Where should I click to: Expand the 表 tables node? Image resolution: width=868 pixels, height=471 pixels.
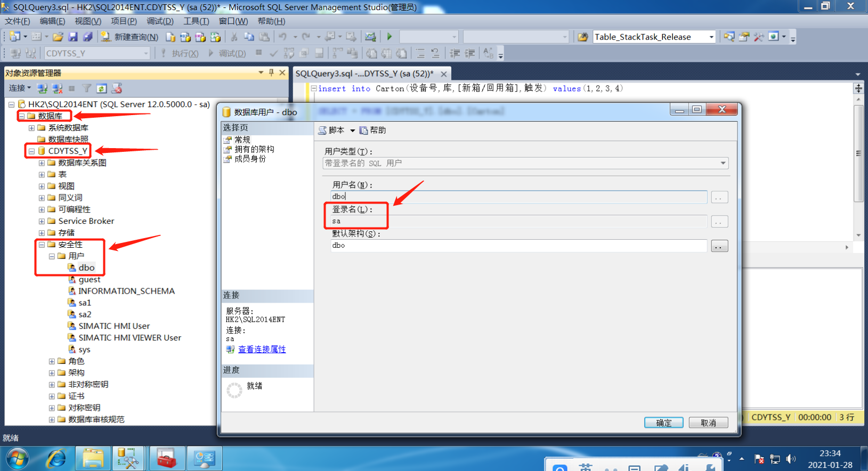(42, 174)
